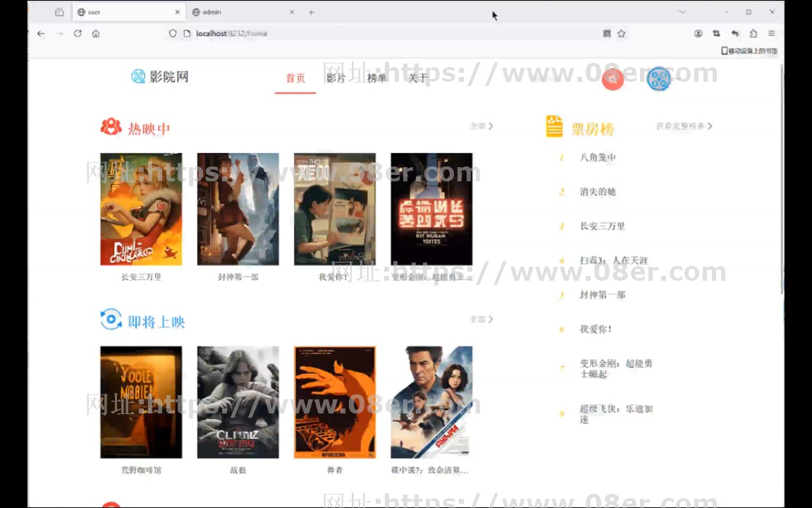Click the 热映中 section icon
Screen dimensions: 812x508
[111, 127]
